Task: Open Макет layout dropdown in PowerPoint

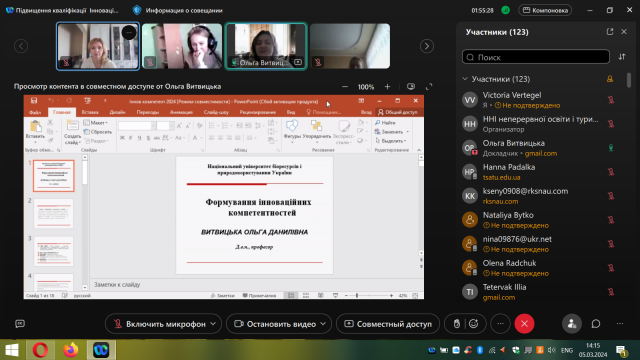Action: coord(97,122)
